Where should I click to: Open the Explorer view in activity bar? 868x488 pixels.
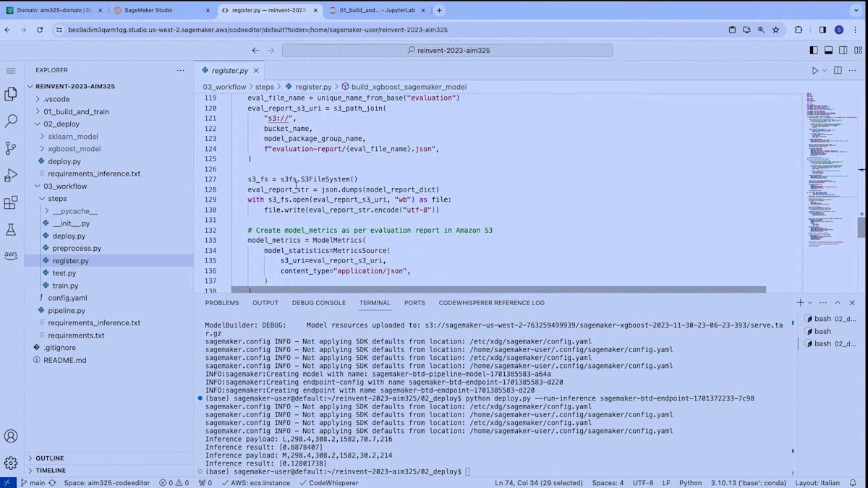[11, 94]
